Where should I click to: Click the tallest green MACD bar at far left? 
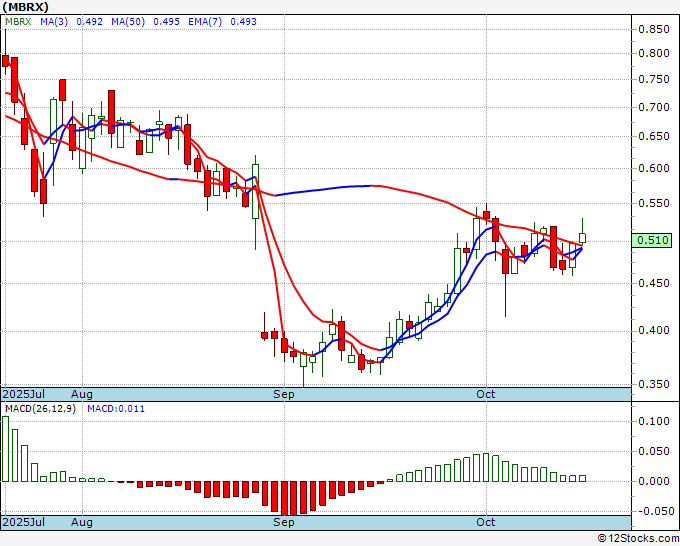click(5, 448)
